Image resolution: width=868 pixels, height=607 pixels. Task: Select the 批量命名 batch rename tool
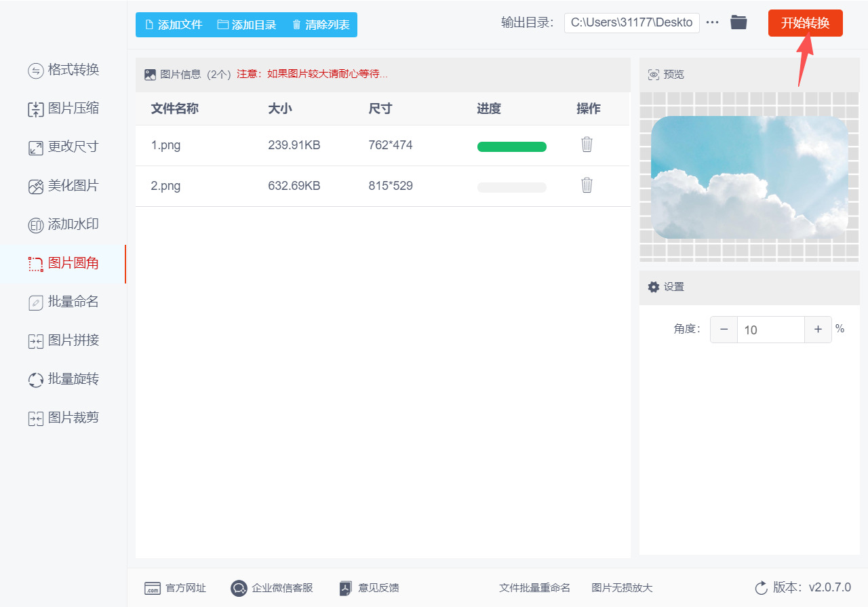(64, 302)
